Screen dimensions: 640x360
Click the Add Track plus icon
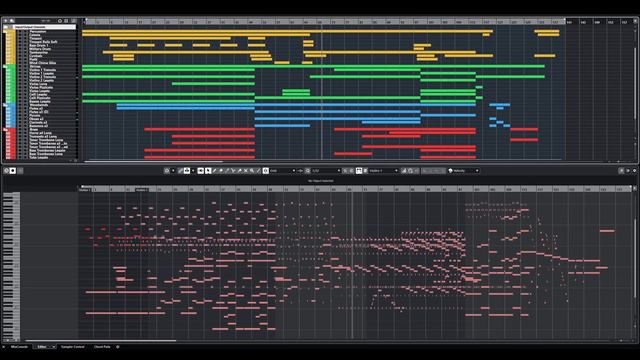(6, 20)
